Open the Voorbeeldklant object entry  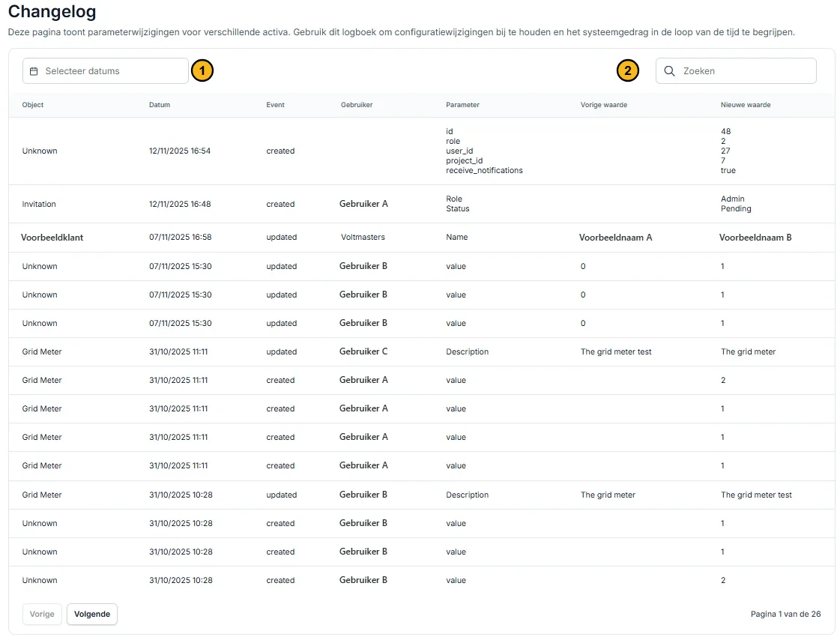pos(52,238)
